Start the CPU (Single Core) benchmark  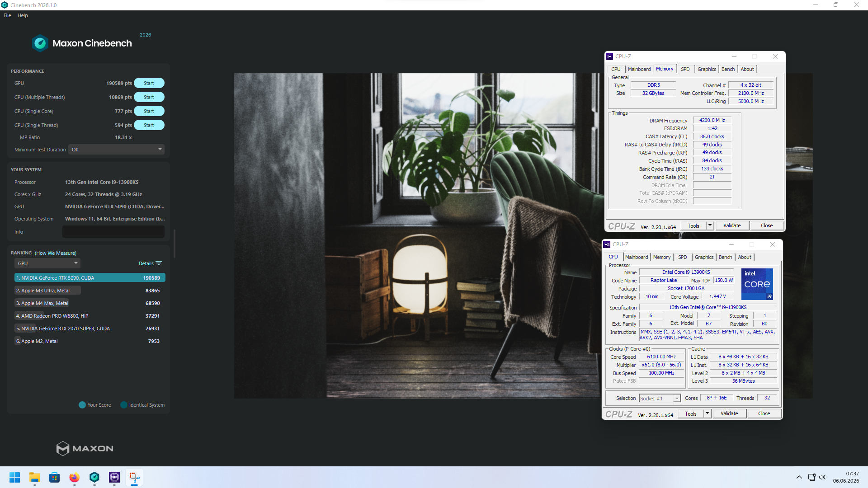(x=149, y=111)
